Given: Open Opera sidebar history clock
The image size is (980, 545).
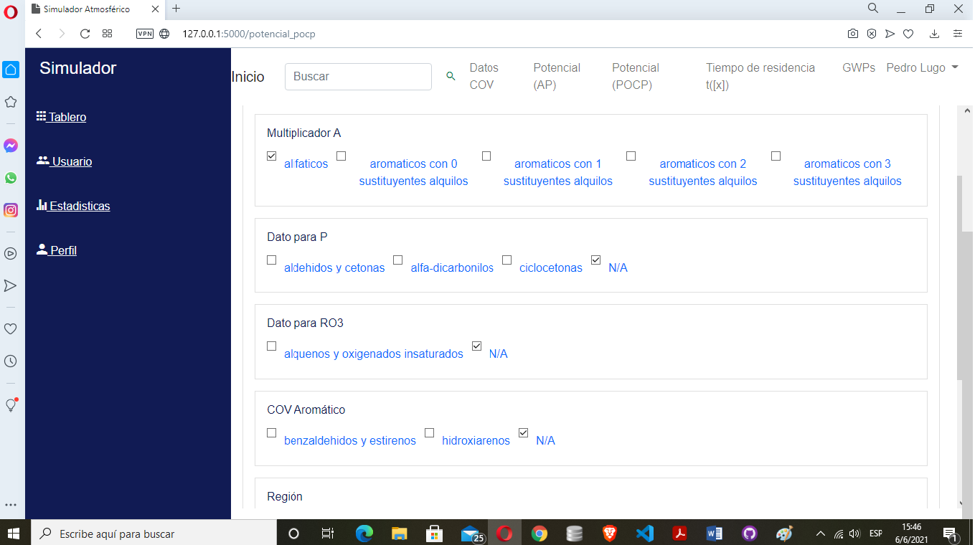Looking at the screenshot, I should tap(11, 361).
